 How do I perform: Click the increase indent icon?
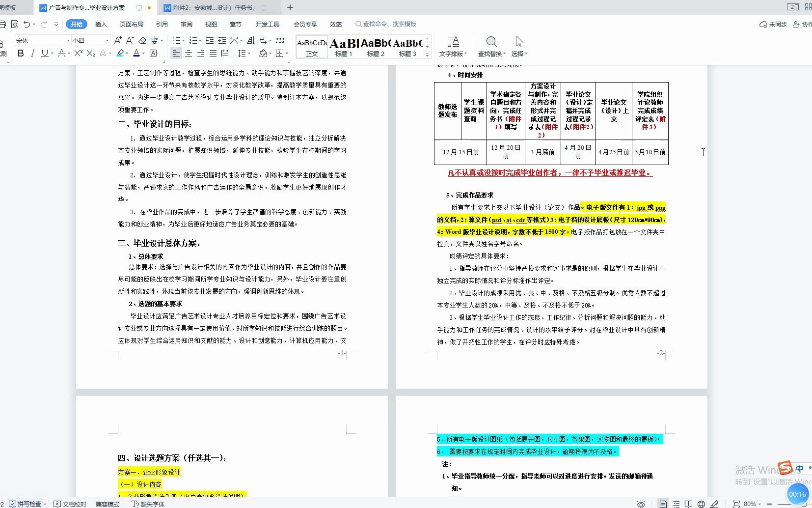(222, 40)
